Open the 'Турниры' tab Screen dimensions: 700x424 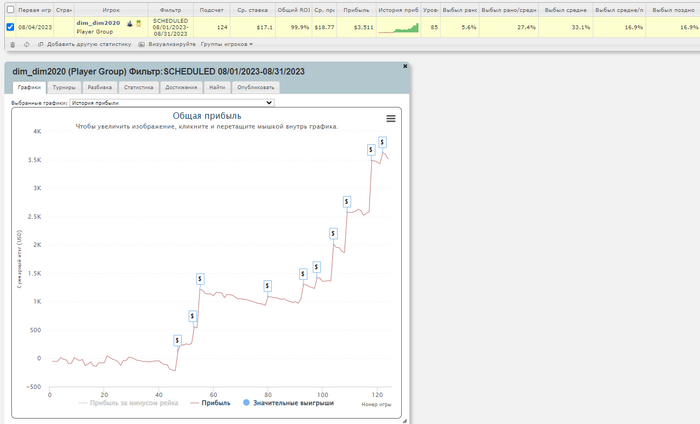tap(64, 87)
